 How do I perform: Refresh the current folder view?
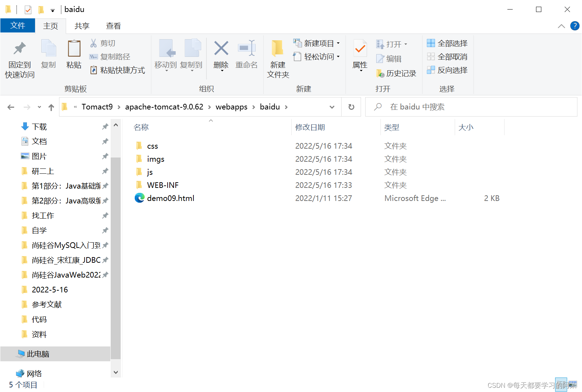(351, 107)
